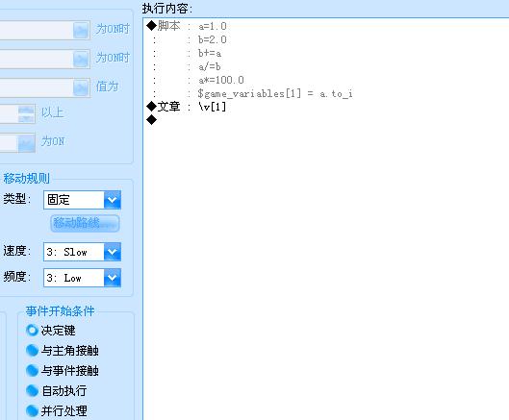This screenshot has width=509, height=420.
Task: Click the first switch condition field
Action: (37, 31)
